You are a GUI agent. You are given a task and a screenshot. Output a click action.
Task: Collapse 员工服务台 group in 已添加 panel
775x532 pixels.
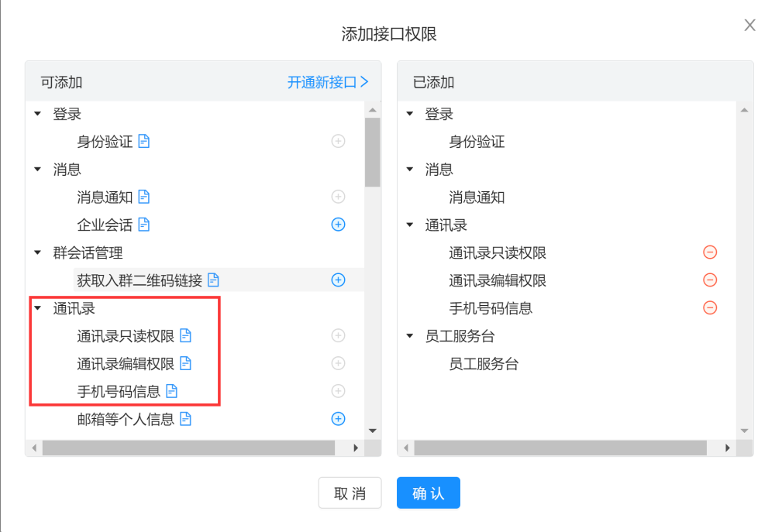pyautogui.click(x=410, y=336)
